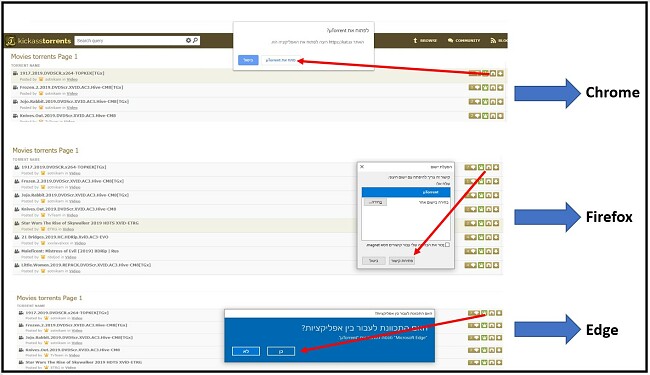This screenshot has width=650, height=375.
Task: Close the Firefox launch application dialog
Action: click(362, 167)
